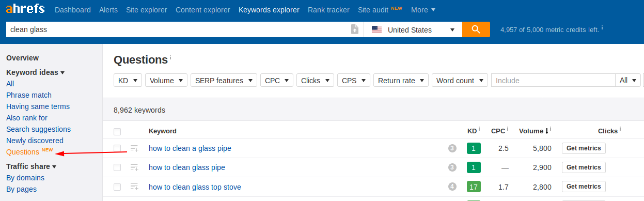Select All under Keyword ideas

coord(10,84)
